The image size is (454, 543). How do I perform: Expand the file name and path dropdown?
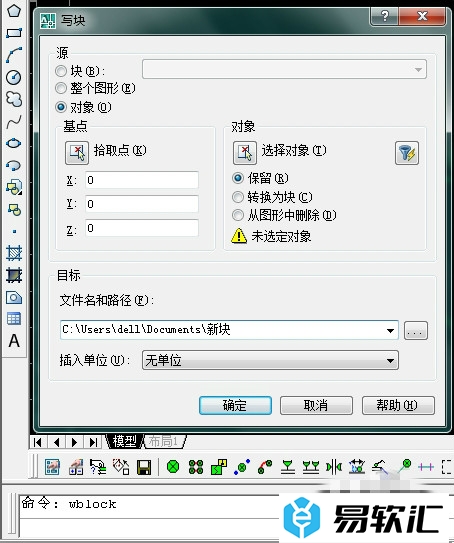click(x=390, y=330)
